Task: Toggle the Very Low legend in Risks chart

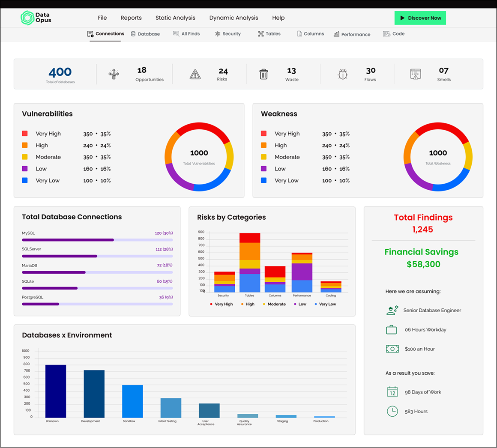Action: [x=326, y=304]
